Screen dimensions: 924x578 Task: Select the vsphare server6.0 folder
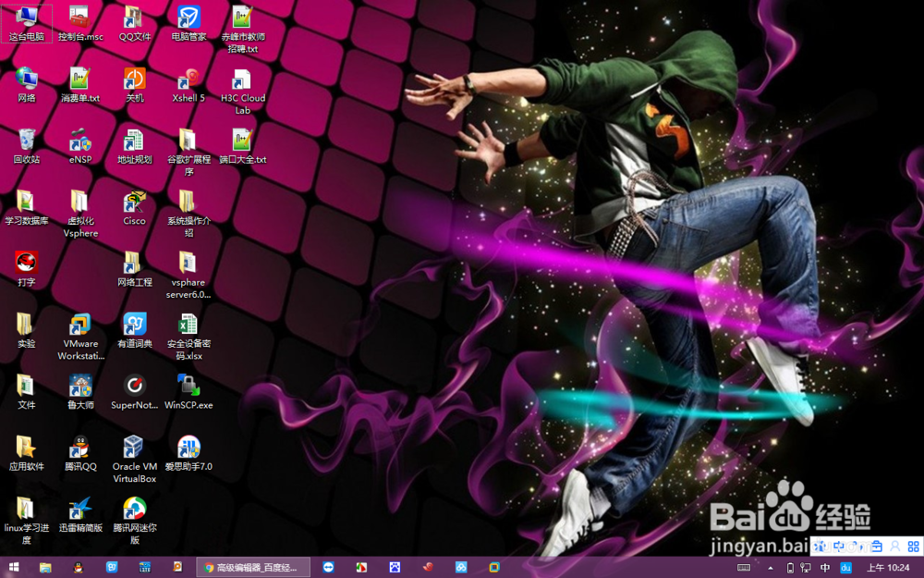188,276
